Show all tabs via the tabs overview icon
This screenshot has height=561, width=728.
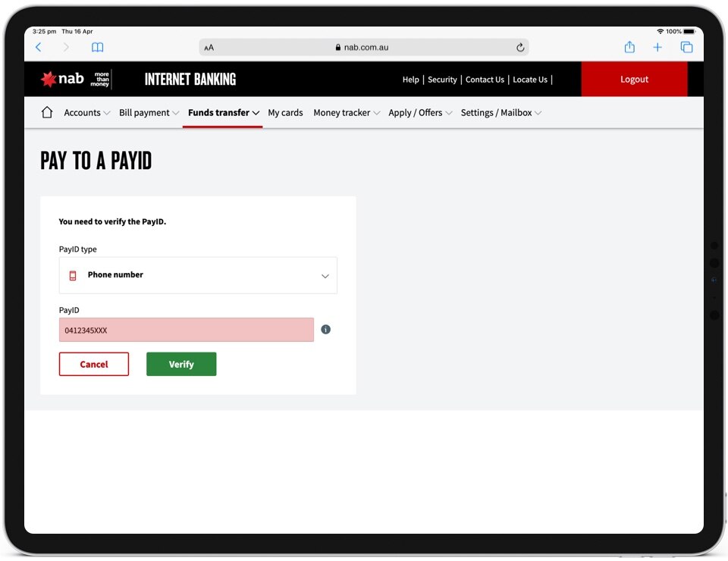(x=686, y=47)
